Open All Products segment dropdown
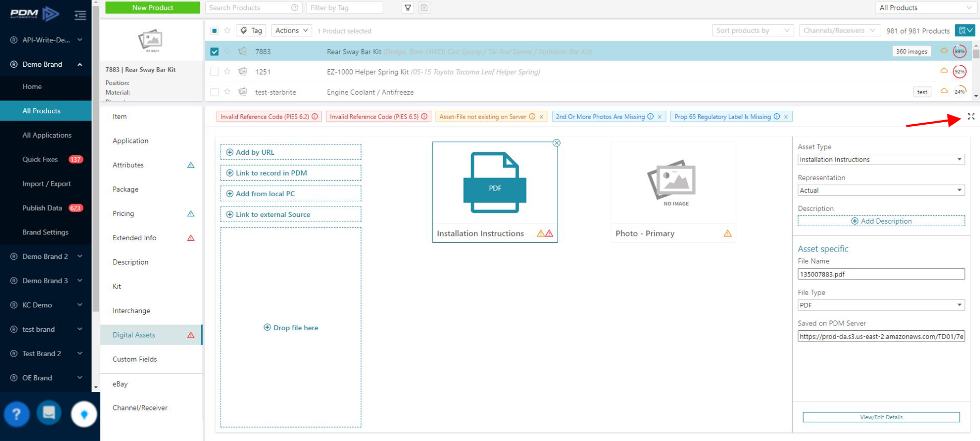This screenshot has height=441, width=980. click(925, 8)
